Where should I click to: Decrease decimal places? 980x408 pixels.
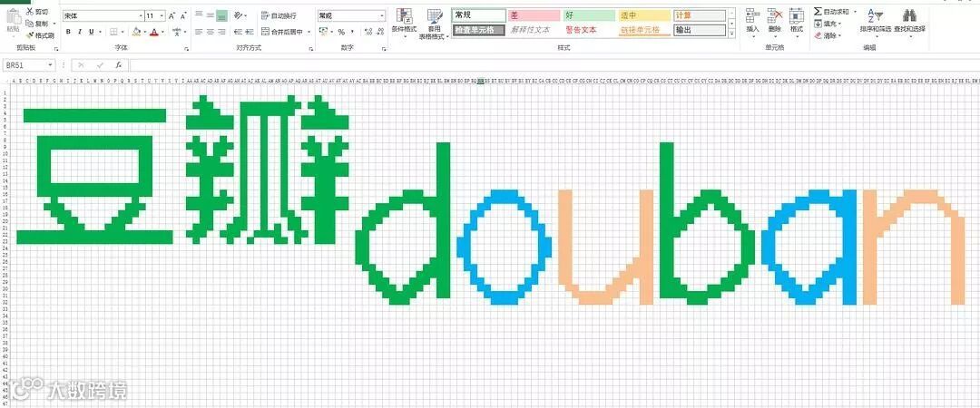click(x=380, y=31)
